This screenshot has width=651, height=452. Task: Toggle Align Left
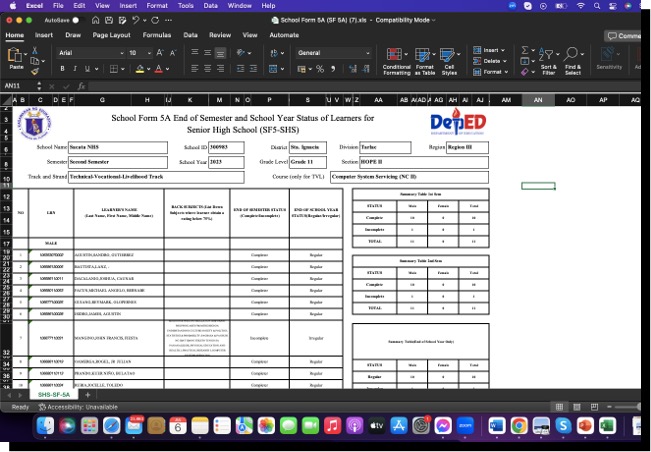tap(194, 68)
